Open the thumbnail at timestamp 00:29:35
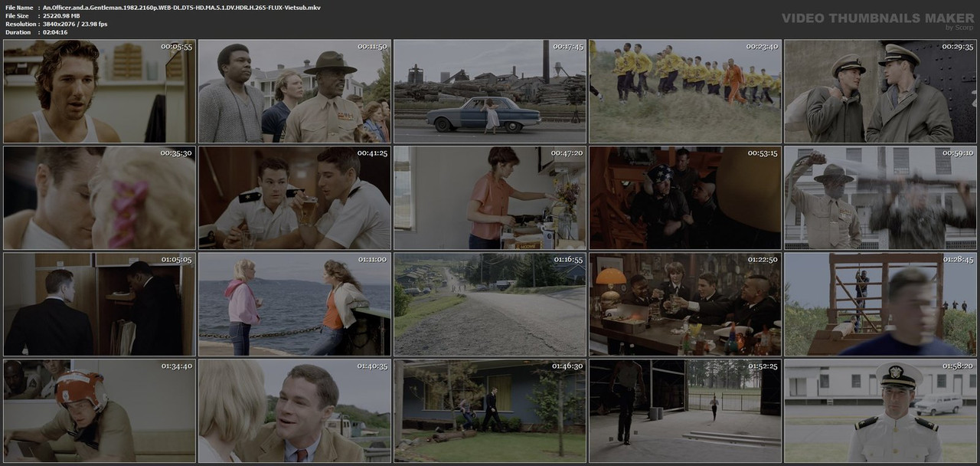 tap(880, 91)
